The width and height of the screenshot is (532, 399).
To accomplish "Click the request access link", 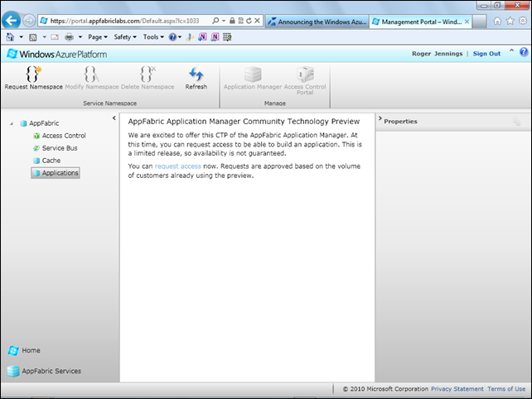I will pyautogui.click(x=178, y=166).
